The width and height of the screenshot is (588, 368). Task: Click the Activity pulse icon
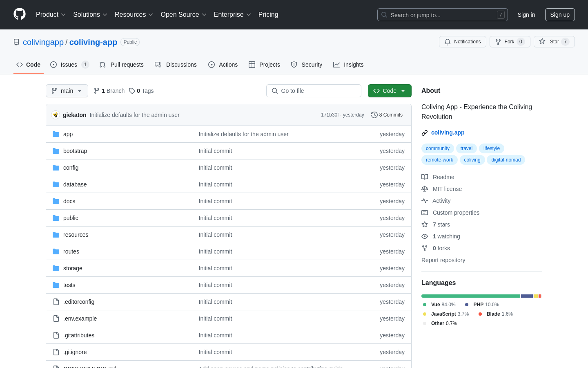pos(425,201)
